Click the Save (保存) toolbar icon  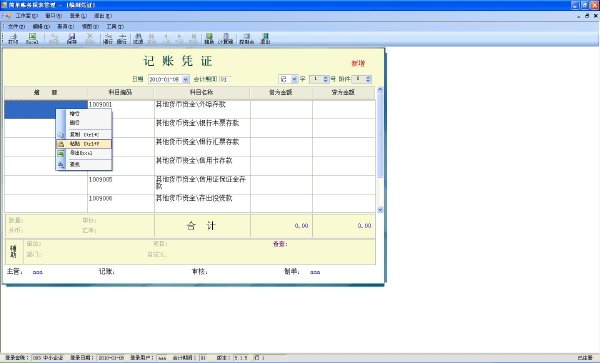coord(72,39)
